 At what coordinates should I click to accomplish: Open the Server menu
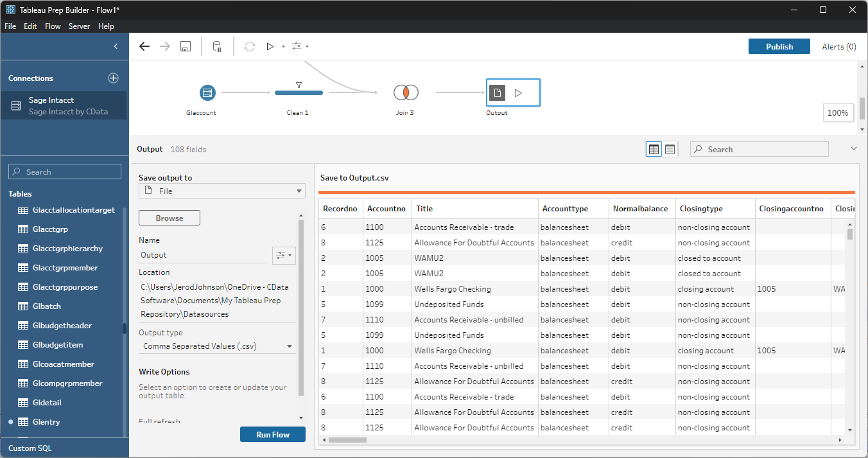coord(79,26)
